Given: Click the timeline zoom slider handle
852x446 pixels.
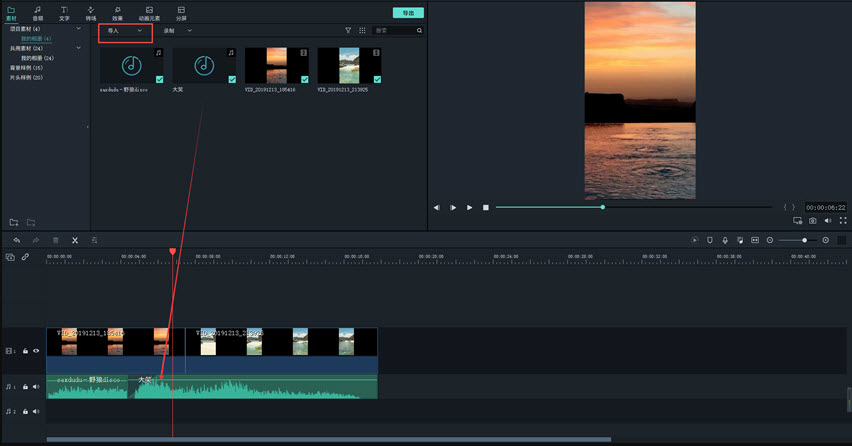Looking at the screenshot, I should (804, 240).
